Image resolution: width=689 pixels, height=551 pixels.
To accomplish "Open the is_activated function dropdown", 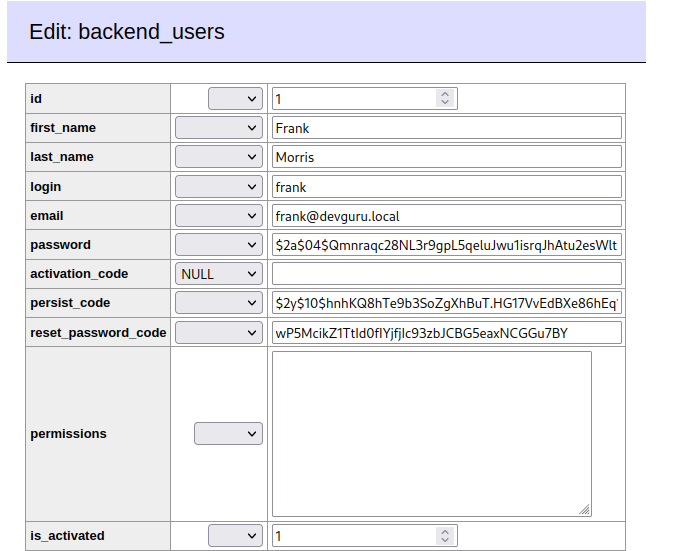I will pyautogui.click(x=235, y=536).
